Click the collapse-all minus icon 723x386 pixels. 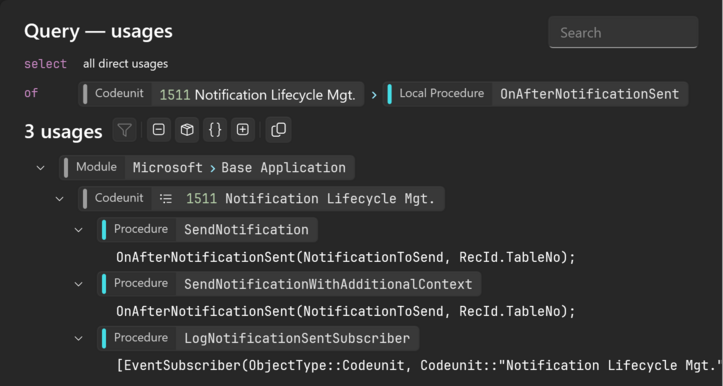pyautogui.click(x=159, y=130)
